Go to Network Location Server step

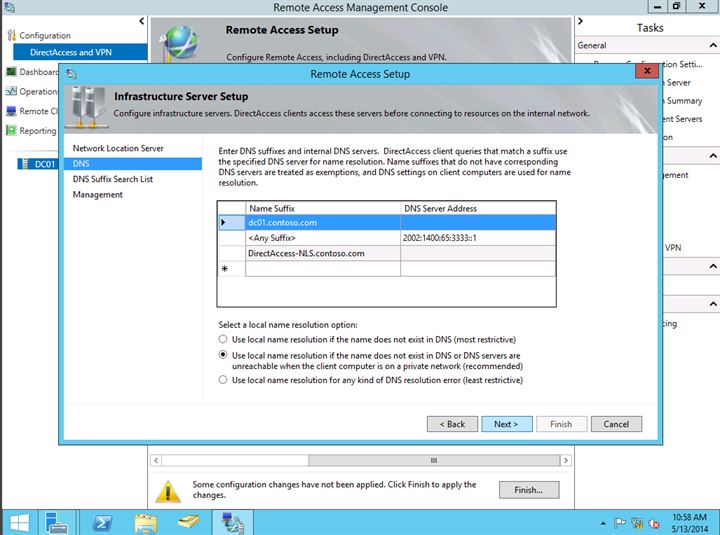pos(118,148)
